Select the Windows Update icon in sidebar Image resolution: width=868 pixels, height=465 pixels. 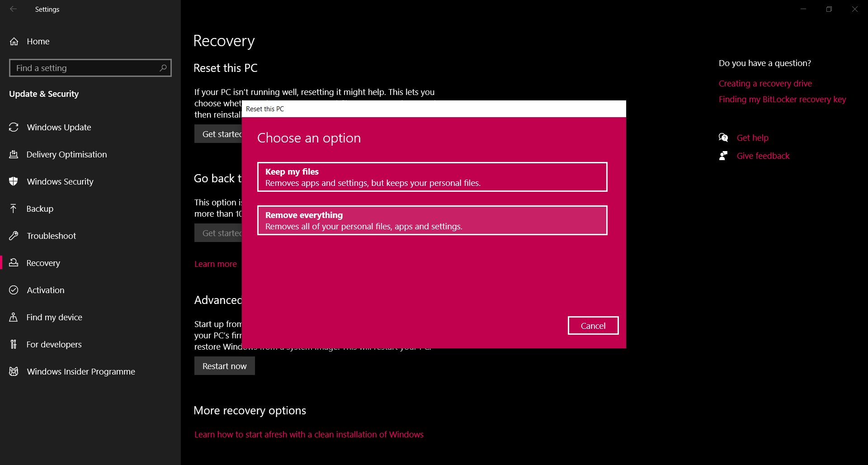[14, 127]
